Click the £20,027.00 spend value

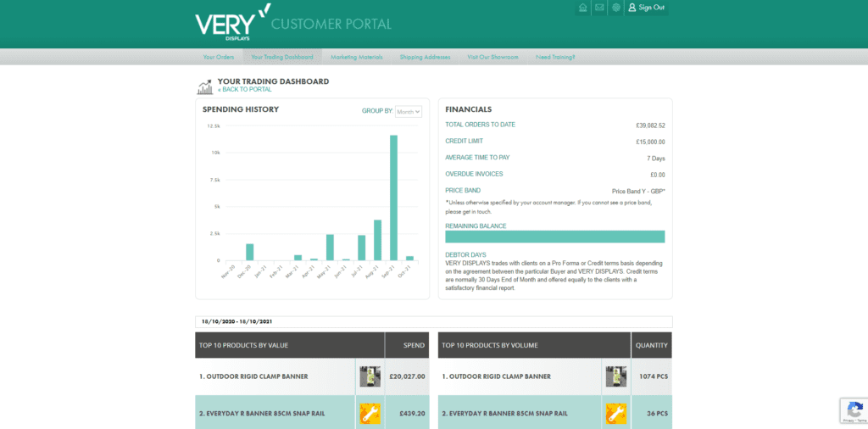[407, 376]
